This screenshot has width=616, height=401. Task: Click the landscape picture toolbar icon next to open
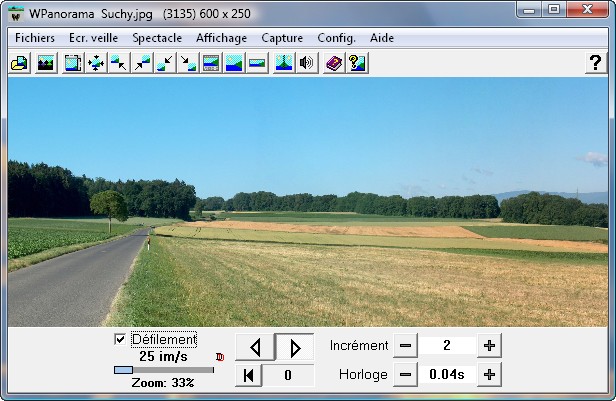[x=46, y=63]
